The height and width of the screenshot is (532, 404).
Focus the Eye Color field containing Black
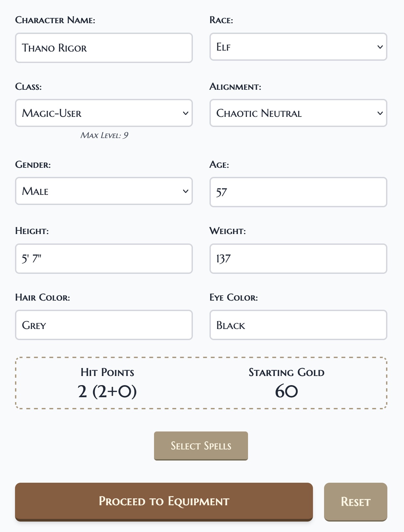pyautogui.click(x=298, y=325)
